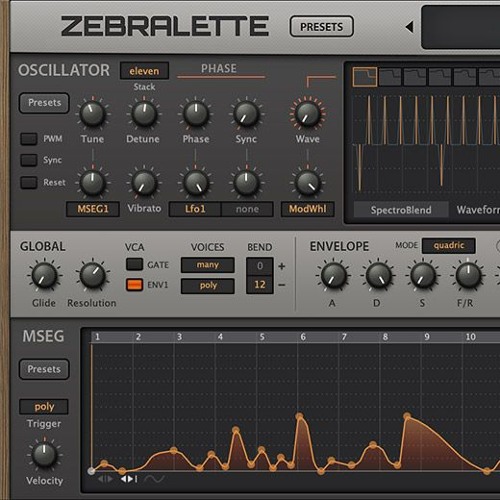Click the Phase knob
Viewport: 500px width, 500px height.
(x=196, y=113)
